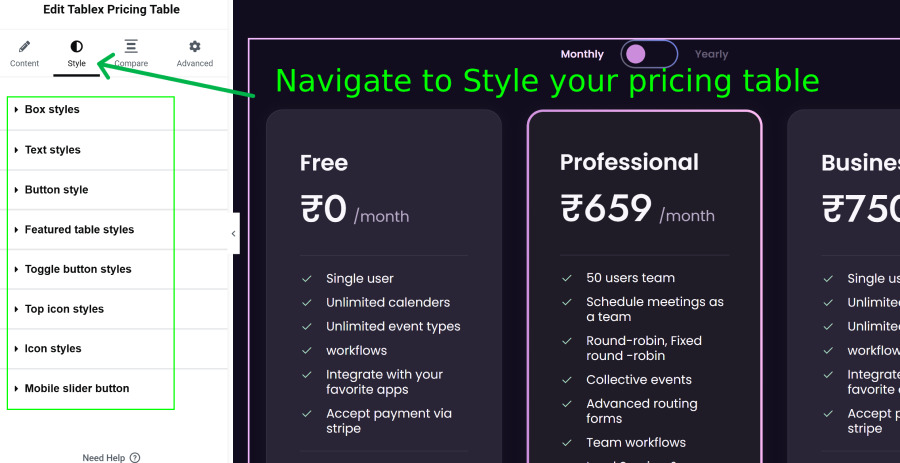
Task: Select the Yearly billing label
Action: click(x=711, y=55)
